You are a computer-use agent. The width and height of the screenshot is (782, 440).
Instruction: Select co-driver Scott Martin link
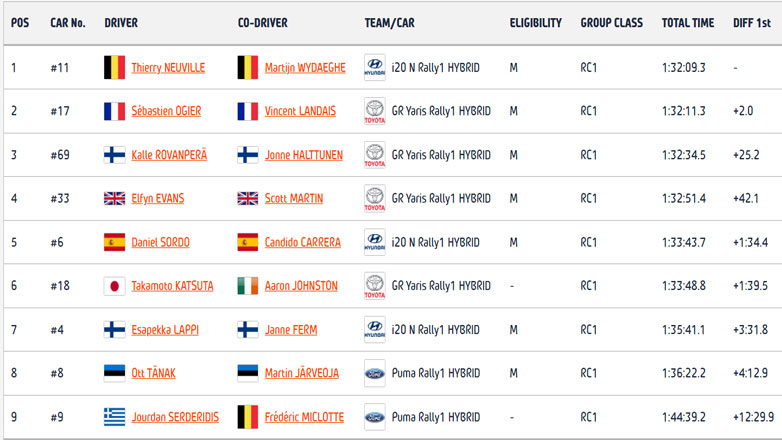click(294, 199)
